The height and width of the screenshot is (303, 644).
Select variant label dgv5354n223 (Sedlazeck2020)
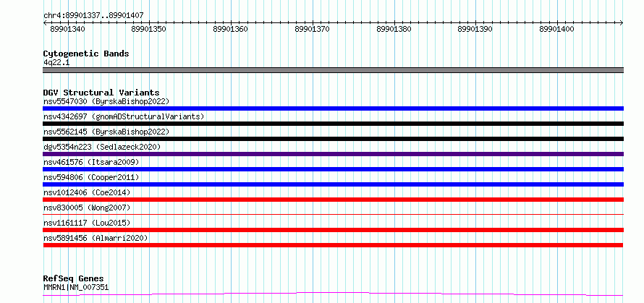102,147
